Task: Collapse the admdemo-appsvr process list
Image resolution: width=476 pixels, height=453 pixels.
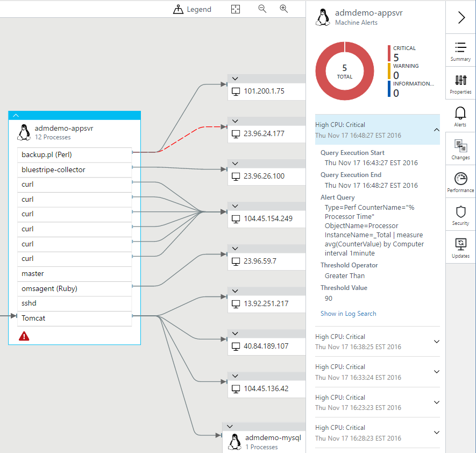Action: pyautogui.click(x=16, y=115)
